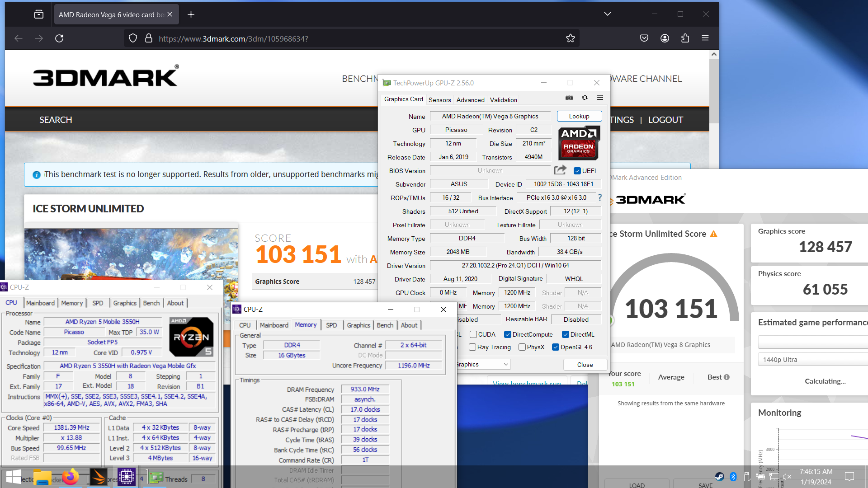868x488 pixels.
Task: Click the Close button in GPU-Z
Action: [x=585, y=365]
